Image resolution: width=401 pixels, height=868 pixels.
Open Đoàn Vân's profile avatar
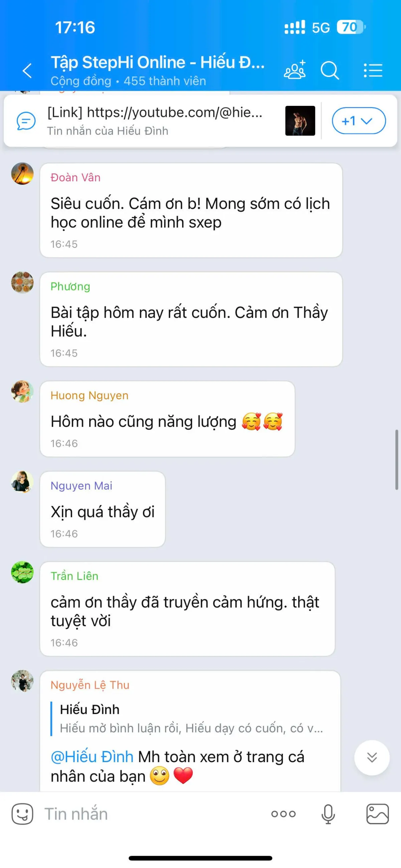click(x=22, y=174)
